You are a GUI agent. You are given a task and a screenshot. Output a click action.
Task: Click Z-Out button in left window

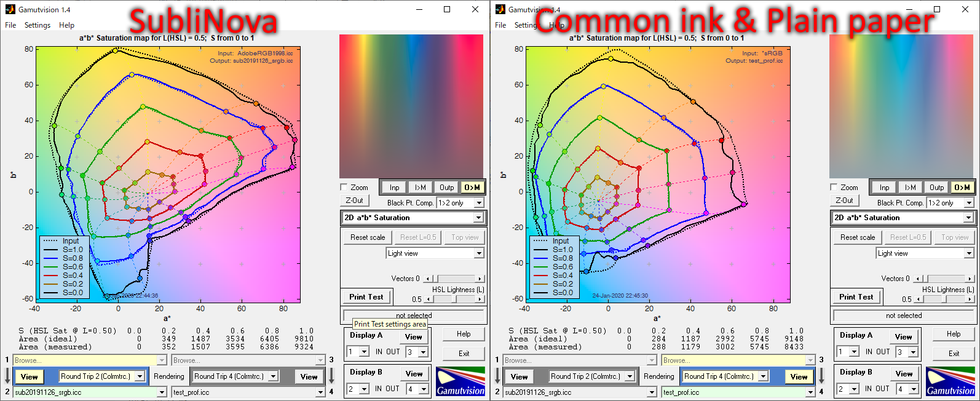click(354, 200)
